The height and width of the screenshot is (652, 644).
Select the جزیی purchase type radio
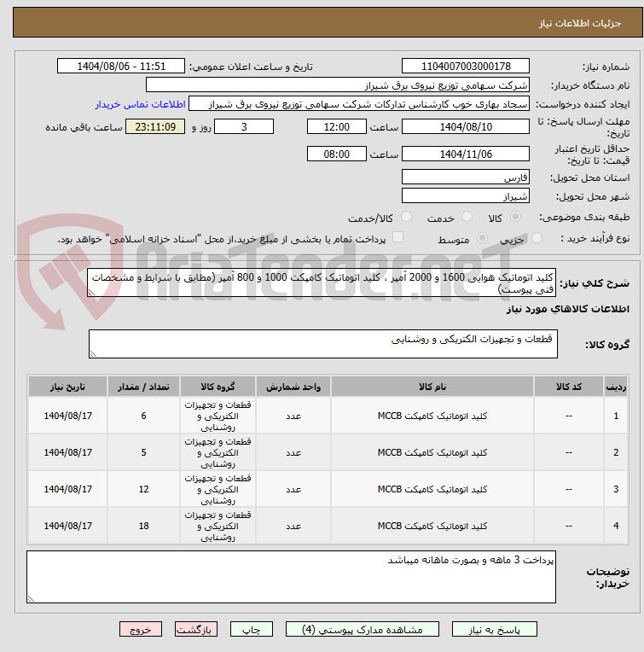pyautogui.click(x=537, y=238)
